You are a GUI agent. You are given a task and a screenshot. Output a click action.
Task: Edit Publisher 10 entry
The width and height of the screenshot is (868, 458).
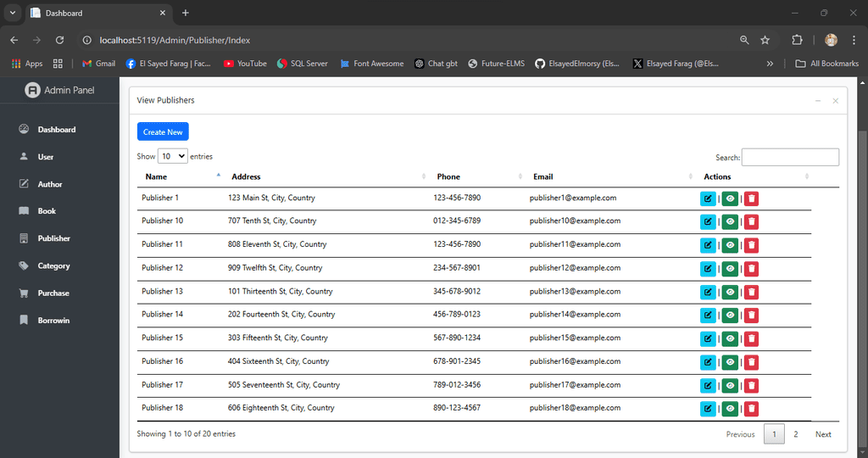[708, 222]
